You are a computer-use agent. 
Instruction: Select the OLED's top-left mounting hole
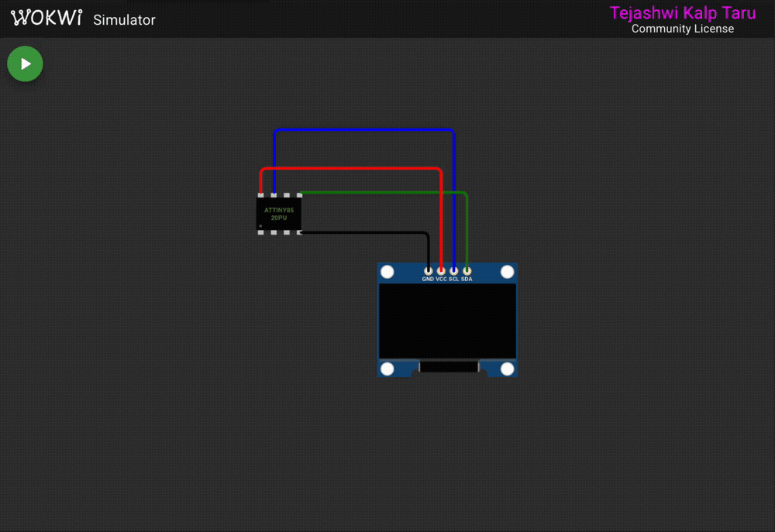coord(387,272)
